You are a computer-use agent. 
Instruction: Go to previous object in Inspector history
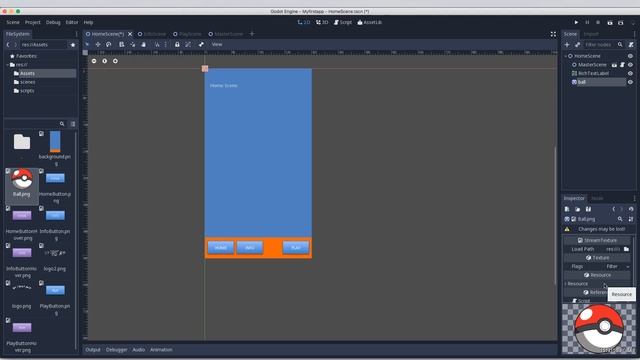pos(613,209)
